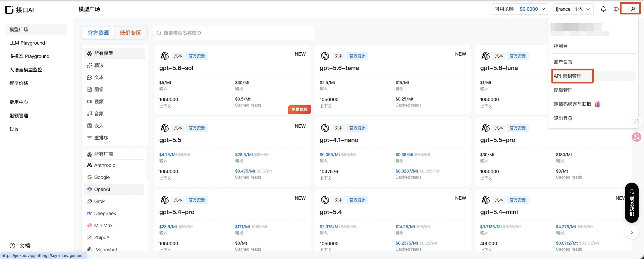This screenshot has width=644, height=259.
Task: Click the headset 联系我们 support button
Action: (632, 202)
